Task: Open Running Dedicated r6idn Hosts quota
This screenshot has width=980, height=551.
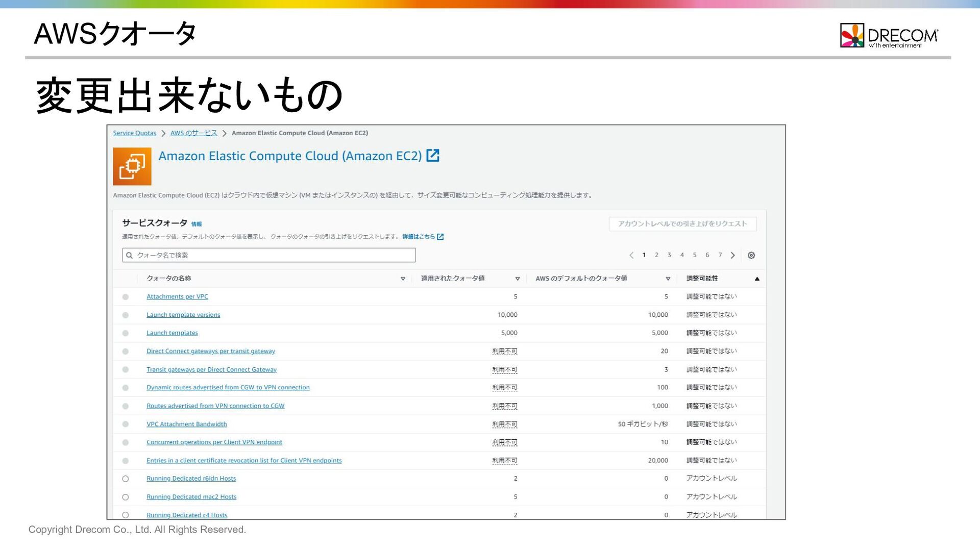Action: pyautogui.click(x=191, y=478)
